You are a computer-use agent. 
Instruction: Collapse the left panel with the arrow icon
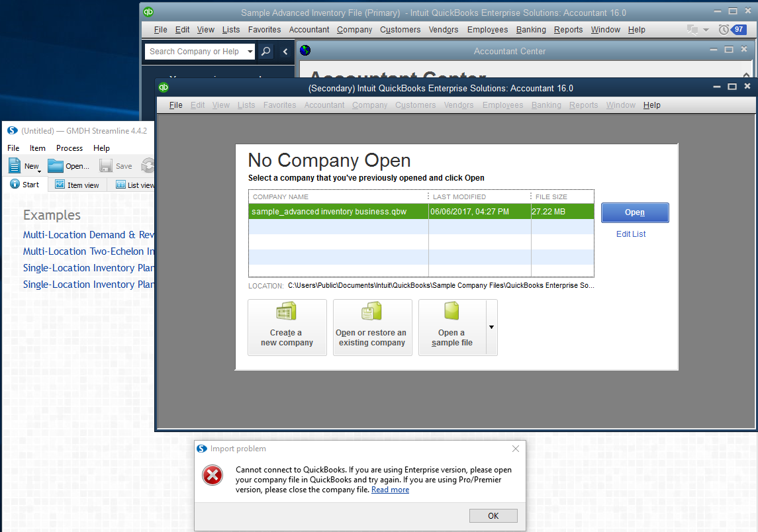(x=285, y=52)
